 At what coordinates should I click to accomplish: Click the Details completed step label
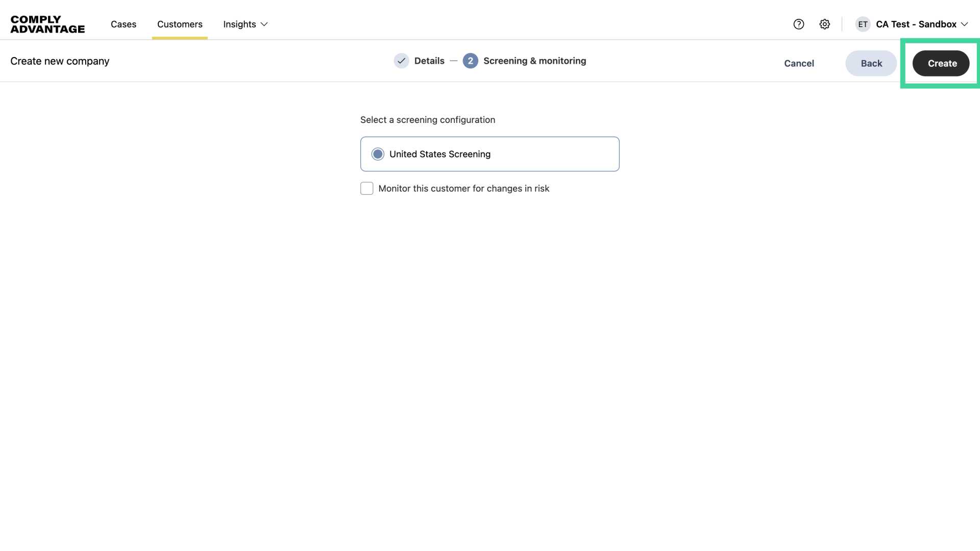pyautogui.click(x=429, y=61)
